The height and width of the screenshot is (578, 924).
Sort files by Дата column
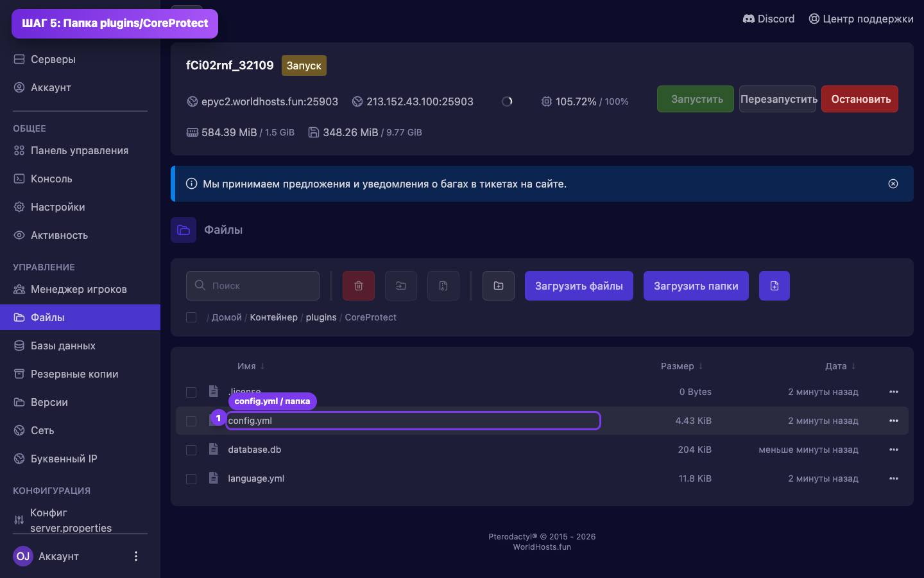point(841,366)
